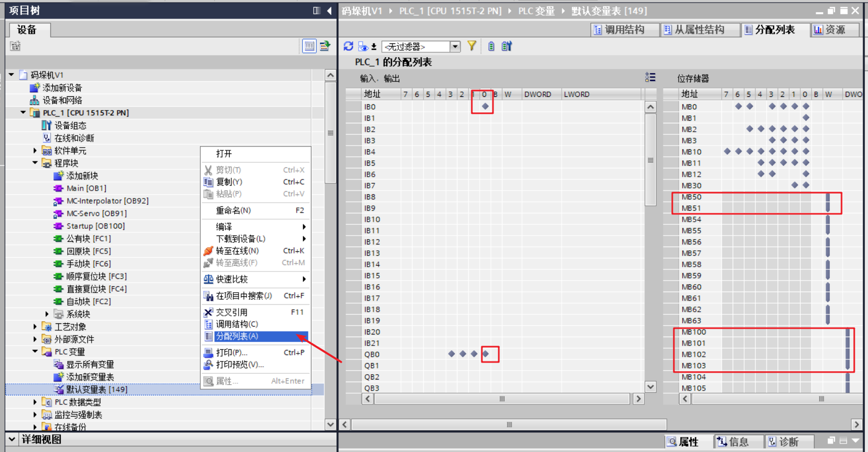The height and width of the screenshot is (452, 868).
Task: Select 添加新设备 add new device icon
Action: click(35, 87)
